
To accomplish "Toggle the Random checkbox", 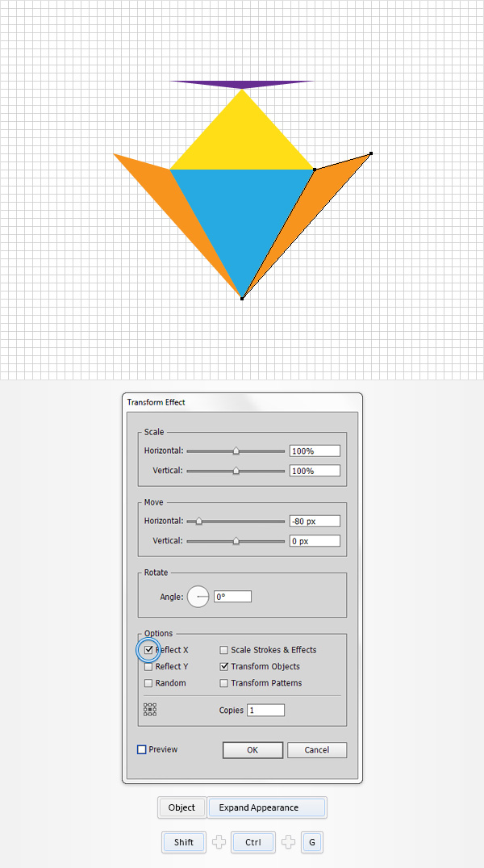I will click(x=148, y=683).
